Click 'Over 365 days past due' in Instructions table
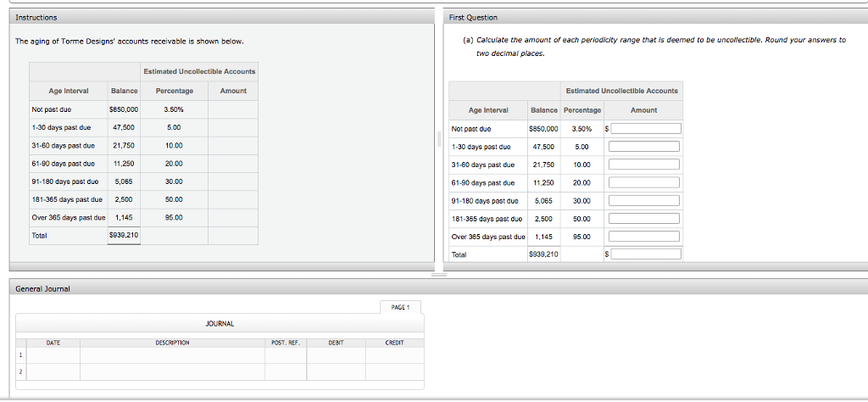 pos(69,218)
